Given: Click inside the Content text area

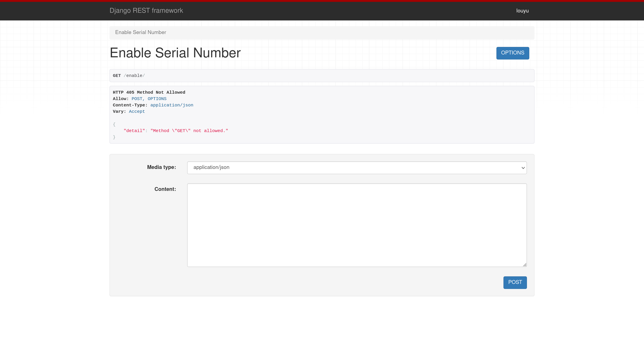Looking at the screenshot, I should [x=357, y=225].
